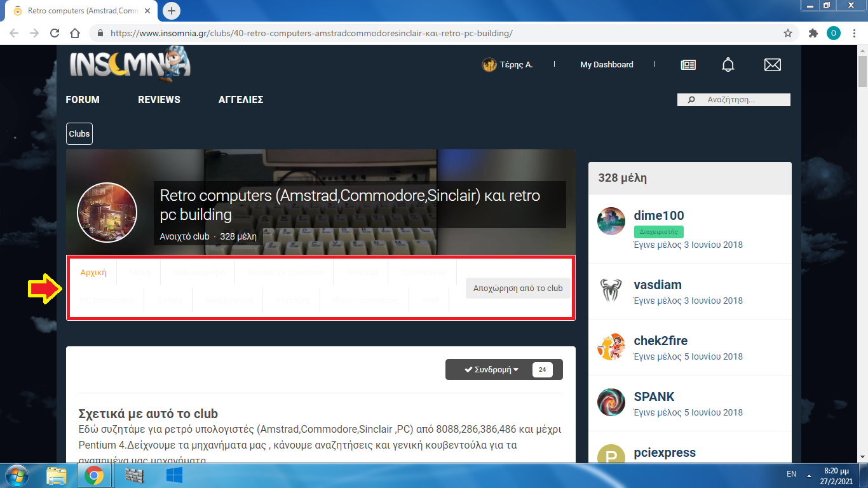Open File Explorer from the taskbar
This screenshot has width=868, height=488.
(x=57, y=475)
